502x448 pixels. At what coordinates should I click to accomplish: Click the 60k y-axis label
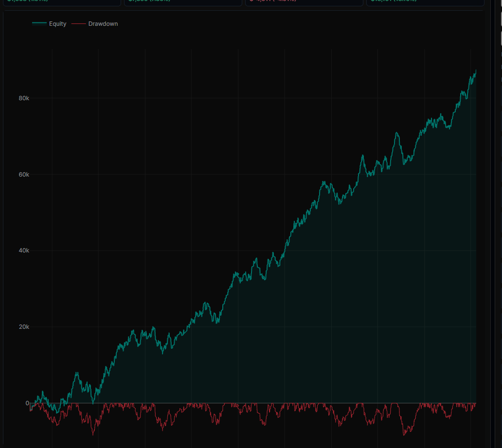[24, 175]
